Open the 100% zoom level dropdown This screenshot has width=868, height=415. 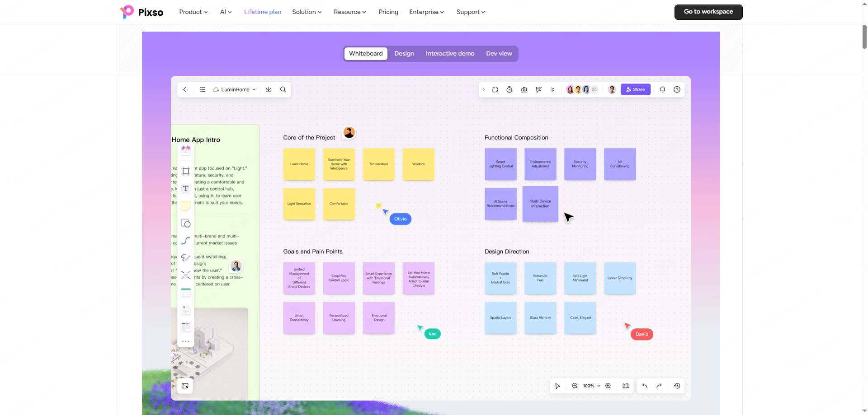click(591, 386)
